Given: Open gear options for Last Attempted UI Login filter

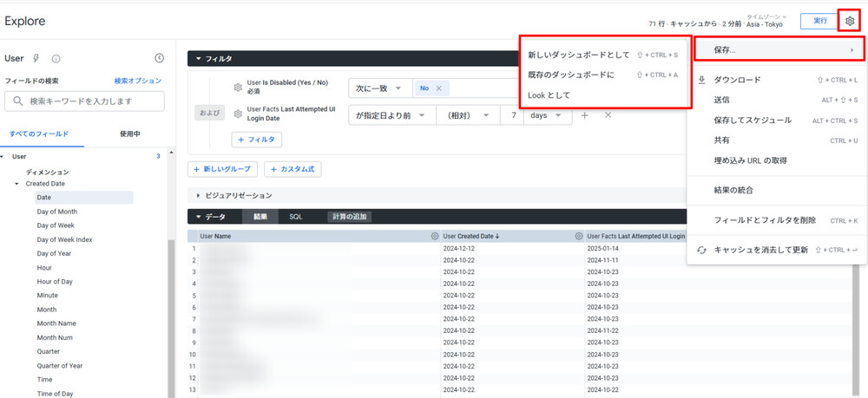Looking at the screenshot, I should click(x=238, y=114).
